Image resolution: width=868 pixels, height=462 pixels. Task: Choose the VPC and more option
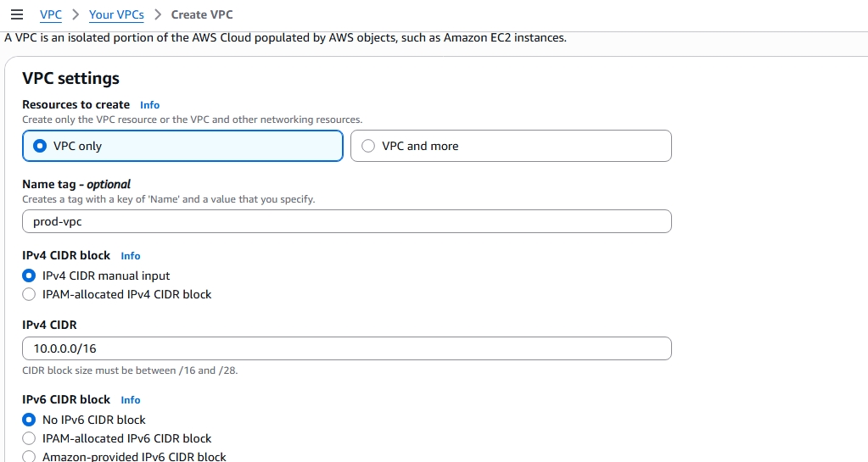[x=368, y=146]
